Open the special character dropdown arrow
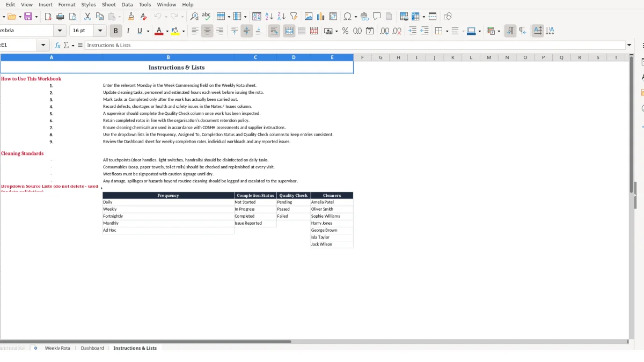 [x=355, y=17]
